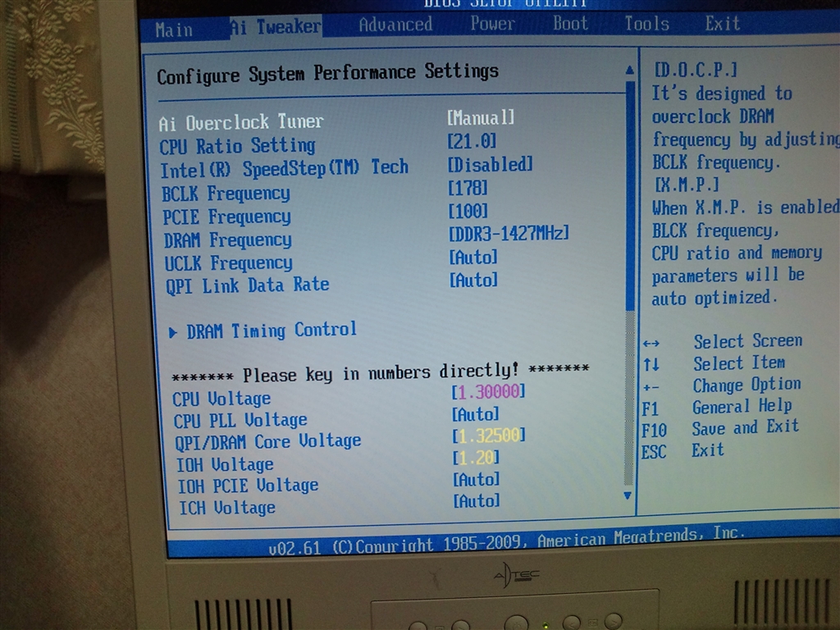Screen dimensions: 840x630
Task: Select the UCLK Frequency label
Action: (229, 263)
